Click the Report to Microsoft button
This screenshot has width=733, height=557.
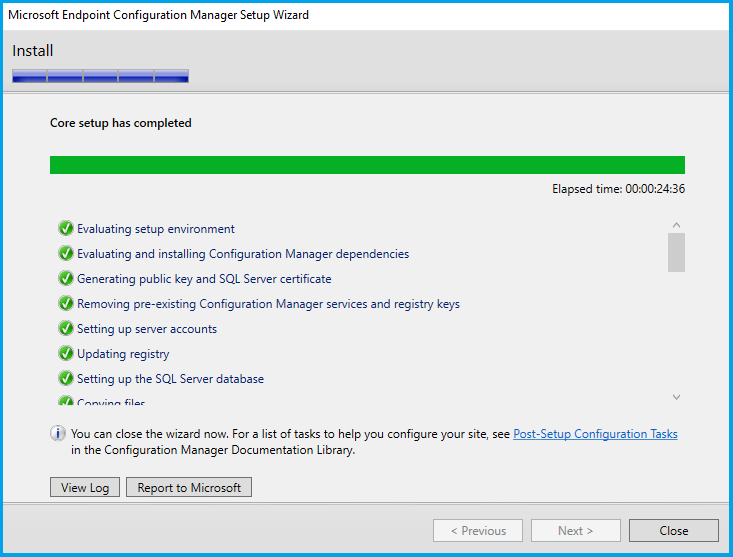click(189, 487)
